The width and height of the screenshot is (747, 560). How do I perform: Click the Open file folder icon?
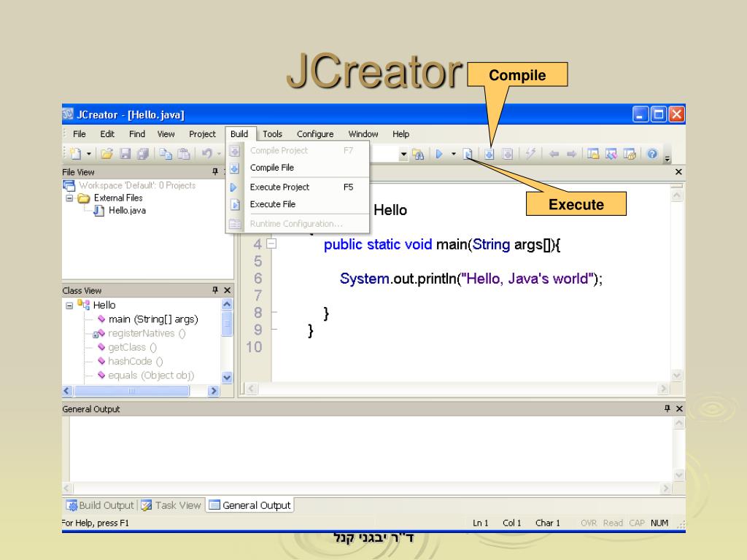107,153
